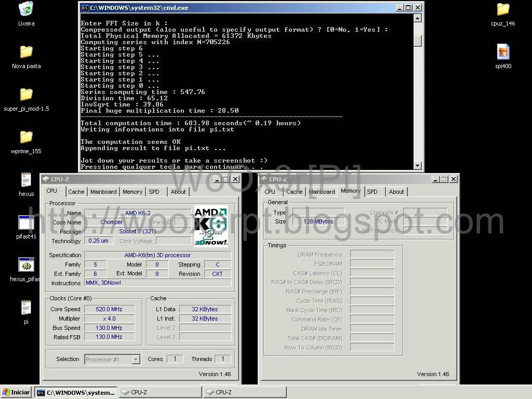Maximize the cmd.exe window
Screen dimensions: 532x399
[408, 8]
